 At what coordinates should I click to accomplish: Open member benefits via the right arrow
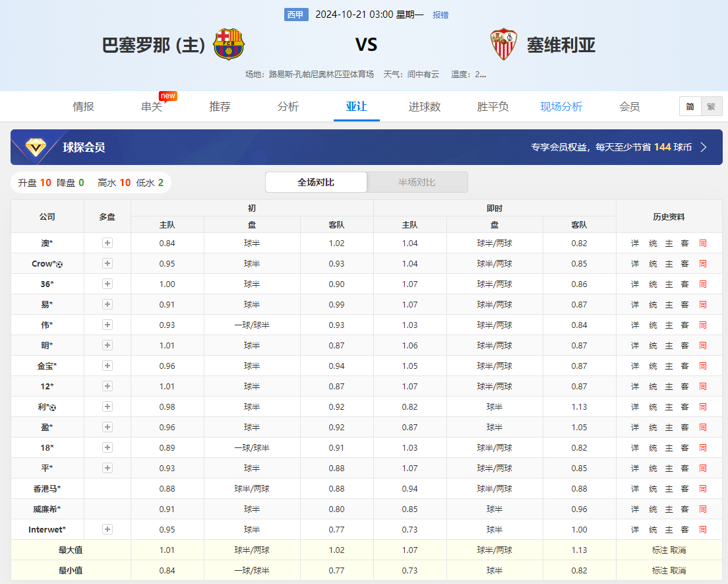coord(704,147)
